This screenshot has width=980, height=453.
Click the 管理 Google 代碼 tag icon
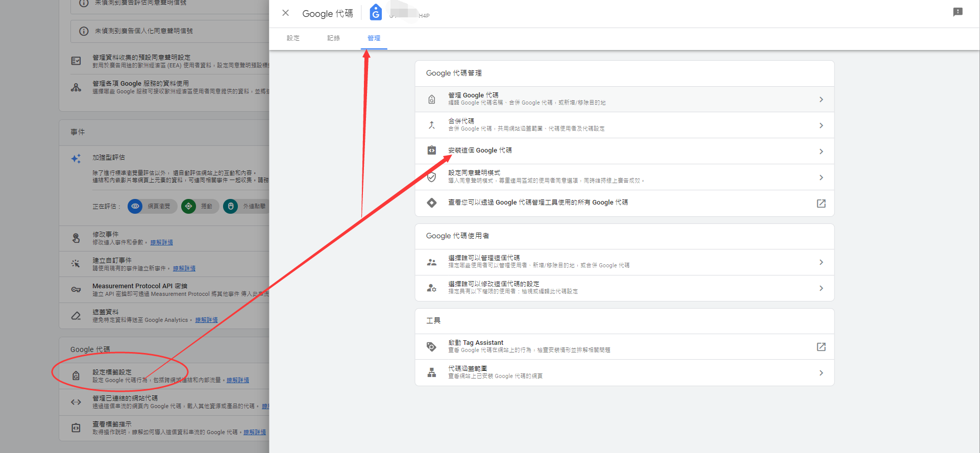[x=432, y=99]
